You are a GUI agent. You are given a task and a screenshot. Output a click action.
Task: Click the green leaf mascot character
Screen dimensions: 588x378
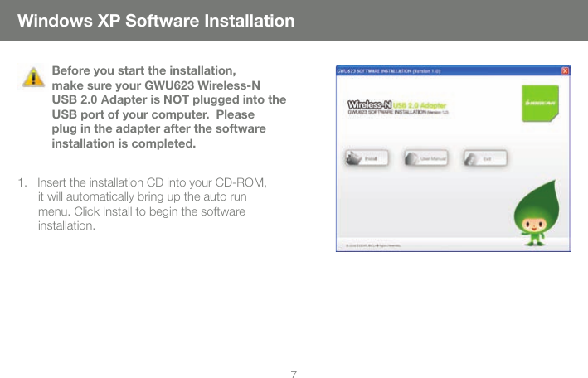[x=537, y=213]
